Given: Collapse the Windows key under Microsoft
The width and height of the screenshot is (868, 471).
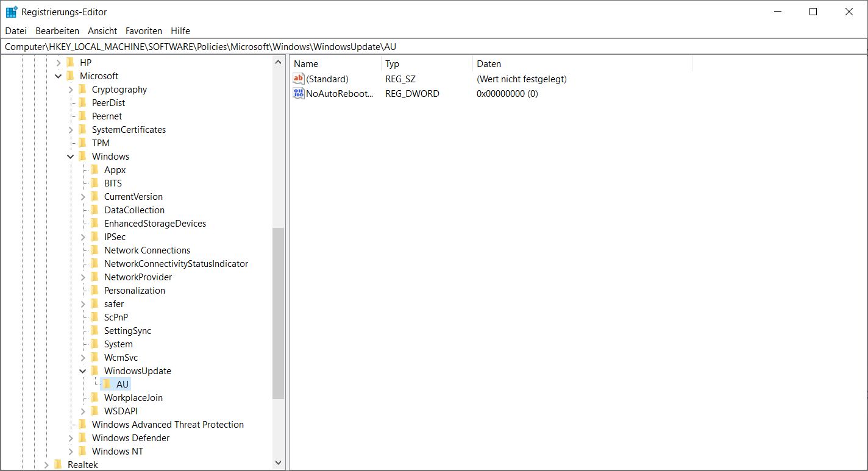Looking at the screenshot, I should pyautogui.click(x=71, y=156).
